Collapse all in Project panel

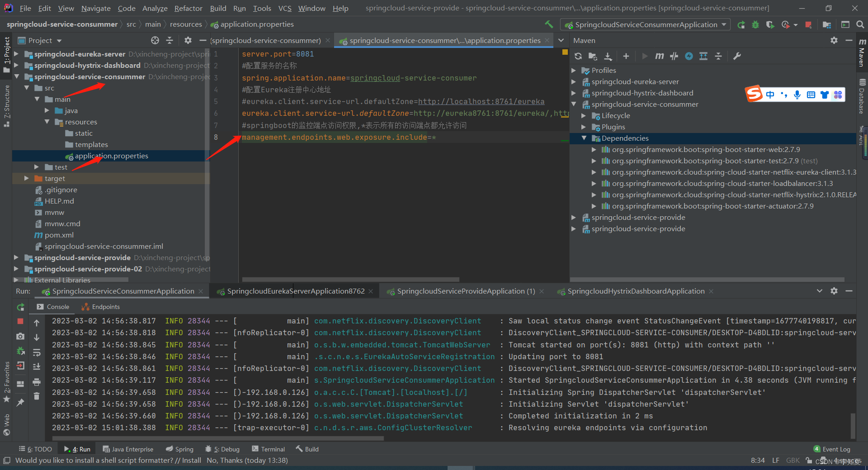click(x=170, y=40)
